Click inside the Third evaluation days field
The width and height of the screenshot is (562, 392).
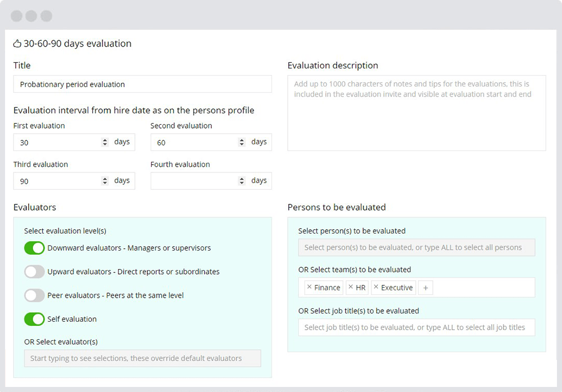click(x=56, y=181)
